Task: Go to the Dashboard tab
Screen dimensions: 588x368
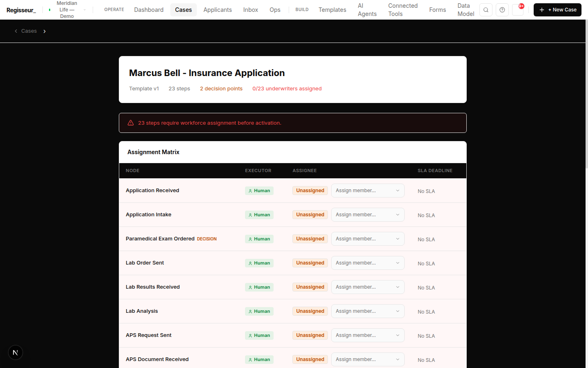Action: 149,10
